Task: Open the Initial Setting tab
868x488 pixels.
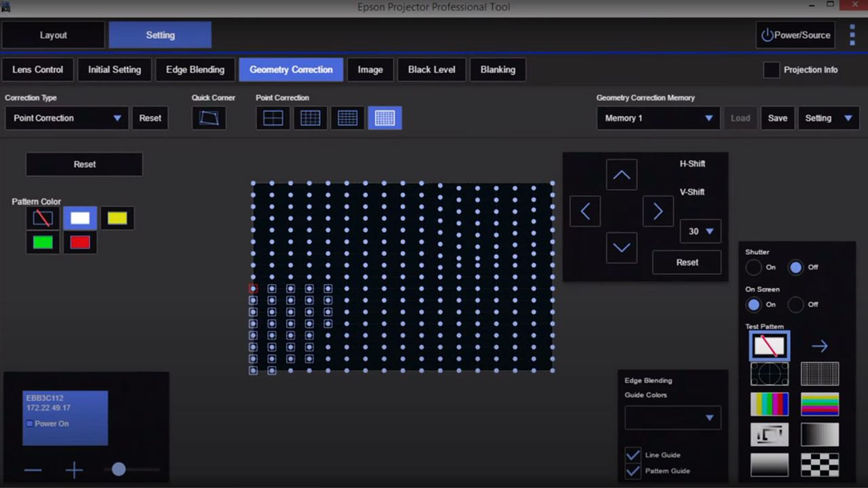Action: pyautogui.click(x=115, y=70)
